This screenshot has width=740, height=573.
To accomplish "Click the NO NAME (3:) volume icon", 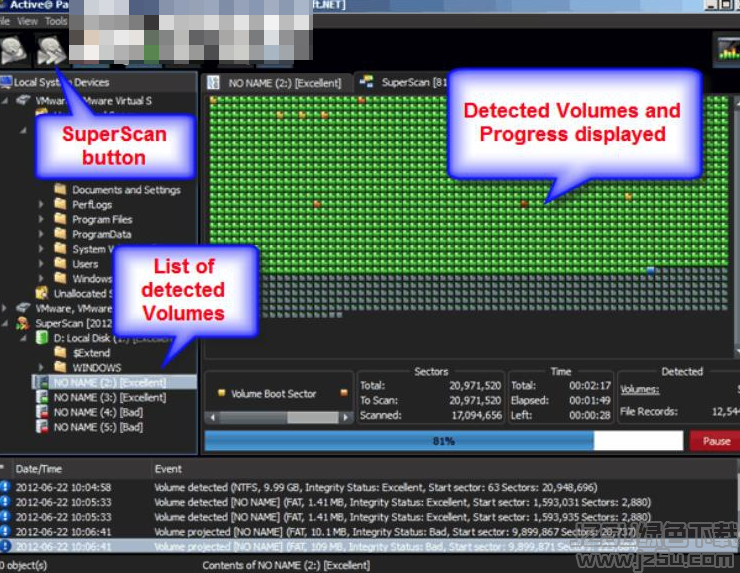I will [x=42, y=397].
